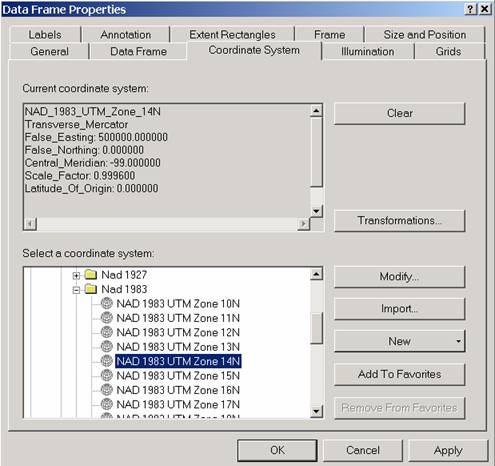Expand the Nad 1927 folder

coord(76,276)
